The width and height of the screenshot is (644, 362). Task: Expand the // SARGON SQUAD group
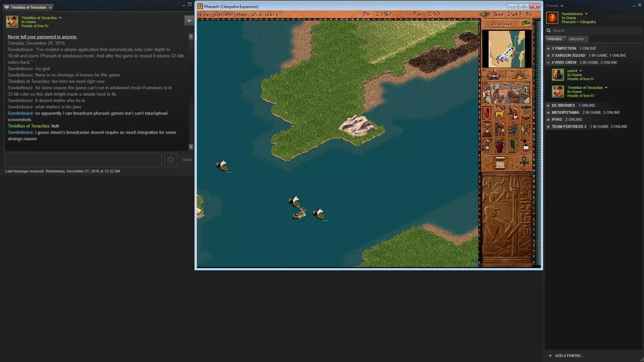click(x=548, y=56)
